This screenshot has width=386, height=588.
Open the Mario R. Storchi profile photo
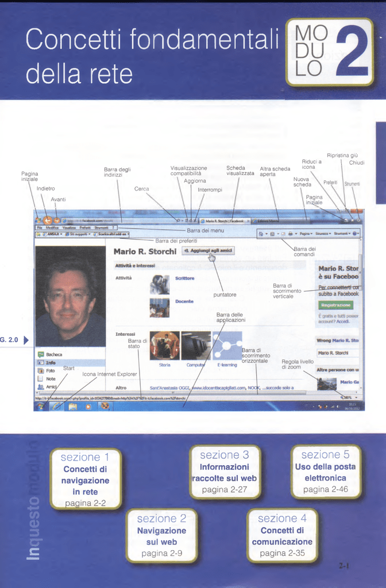[x=71, y=296]
